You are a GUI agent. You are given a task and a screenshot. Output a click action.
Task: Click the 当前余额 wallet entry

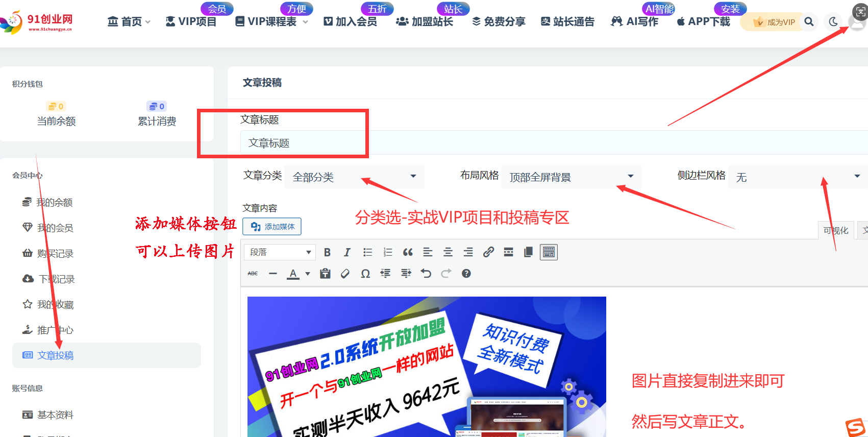coord(56,114)
